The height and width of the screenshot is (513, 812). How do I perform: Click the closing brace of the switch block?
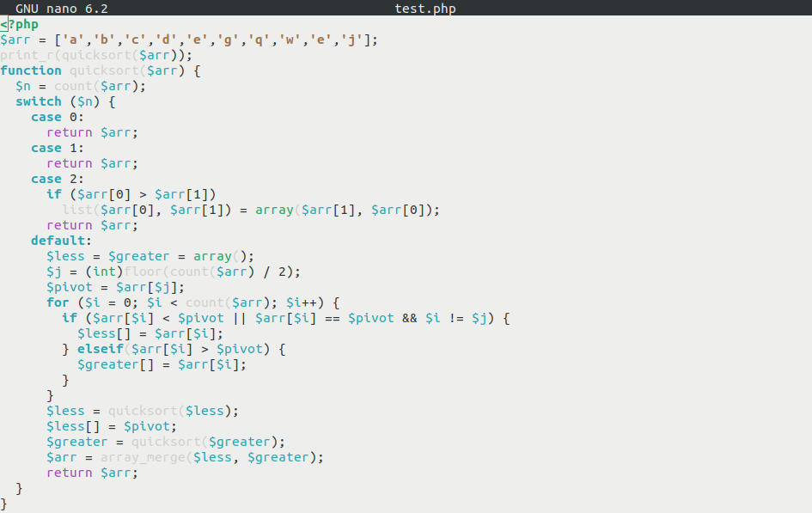point(19,489)
